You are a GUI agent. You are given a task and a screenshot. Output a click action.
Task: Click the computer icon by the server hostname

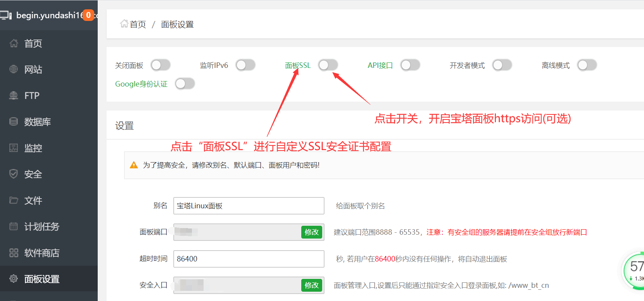[x=5, y=16]
